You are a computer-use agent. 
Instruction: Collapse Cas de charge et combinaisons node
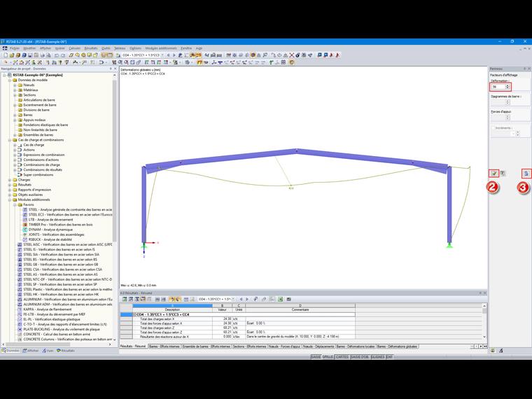10,140
